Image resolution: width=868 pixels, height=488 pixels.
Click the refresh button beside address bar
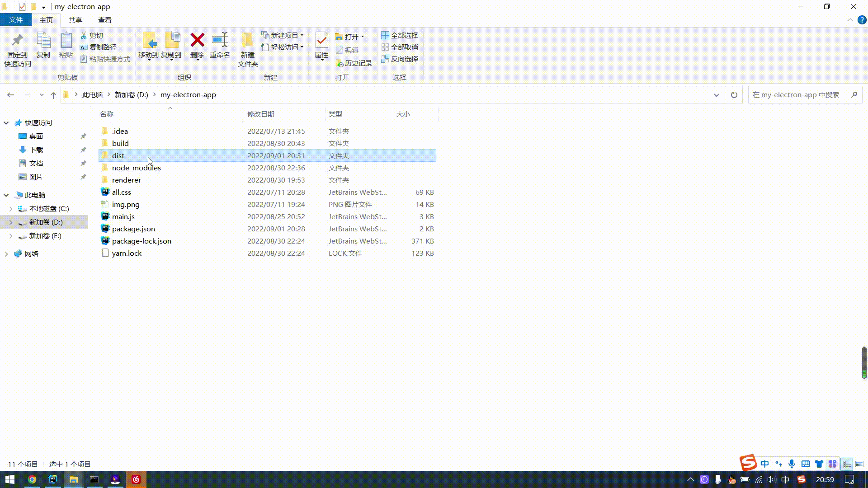[x=734, y=95]
